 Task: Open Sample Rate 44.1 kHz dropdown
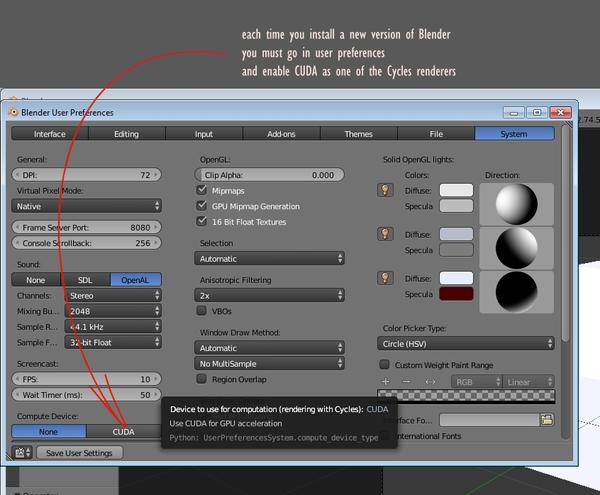click(113, 327)
